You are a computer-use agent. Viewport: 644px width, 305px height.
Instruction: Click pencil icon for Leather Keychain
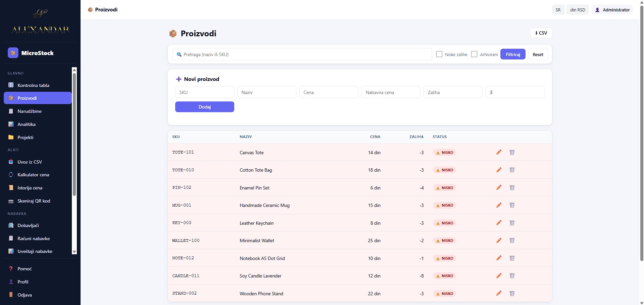(x=499, y=223)
